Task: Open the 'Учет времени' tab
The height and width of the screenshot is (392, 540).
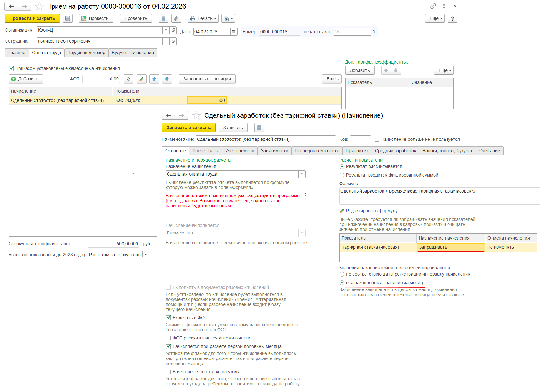Action: click(x=239, y=151)
